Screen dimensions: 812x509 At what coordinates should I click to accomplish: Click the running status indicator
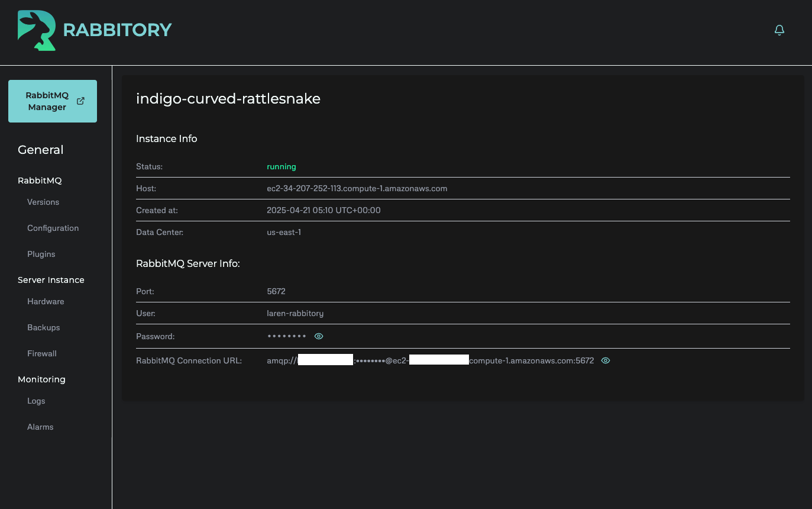coord(281,166)
